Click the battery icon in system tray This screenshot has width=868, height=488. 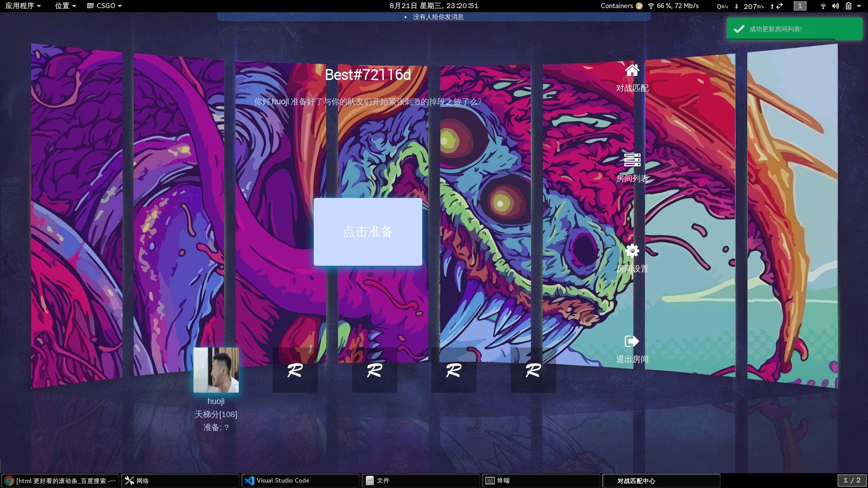(x=849, y=6)
